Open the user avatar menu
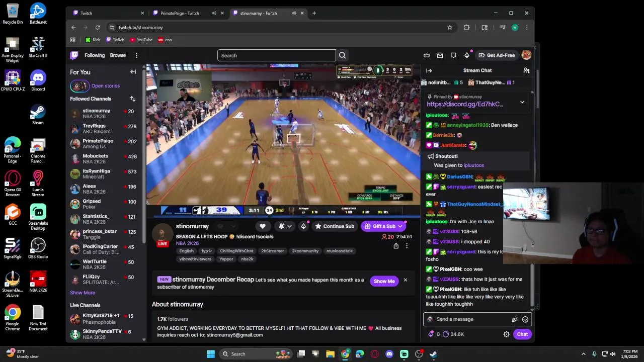 click(526, 55)
